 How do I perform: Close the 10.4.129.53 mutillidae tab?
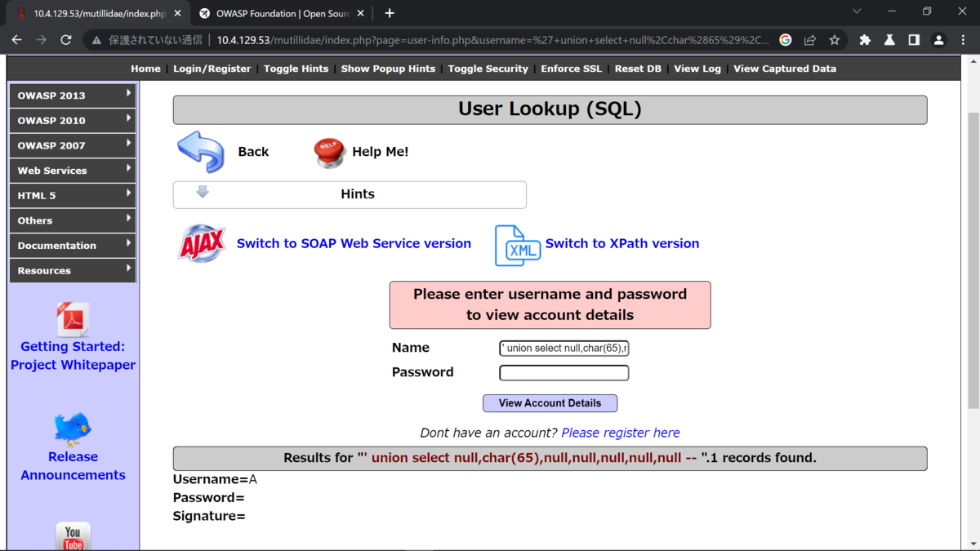(x=178, y=13)
